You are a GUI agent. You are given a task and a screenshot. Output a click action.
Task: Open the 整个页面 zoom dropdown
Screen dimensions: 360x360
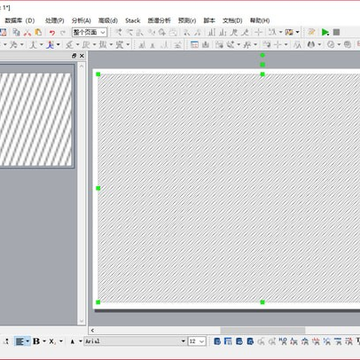coord(89,32)
